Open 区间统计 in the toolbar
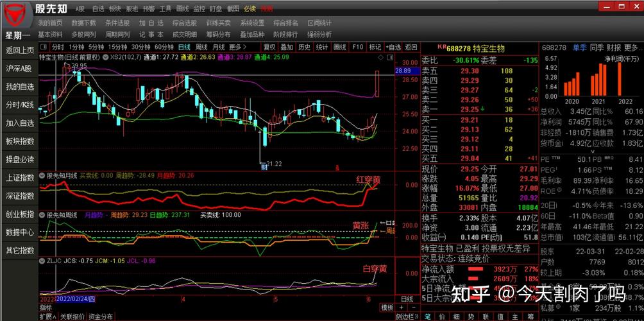644x321 pixels. [x=319, y=23]
